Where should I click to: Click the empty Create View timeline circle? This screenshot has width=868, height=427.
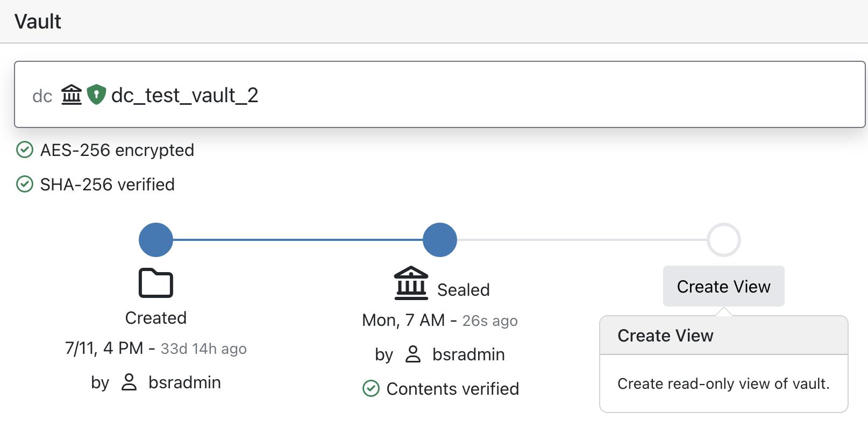723,240
